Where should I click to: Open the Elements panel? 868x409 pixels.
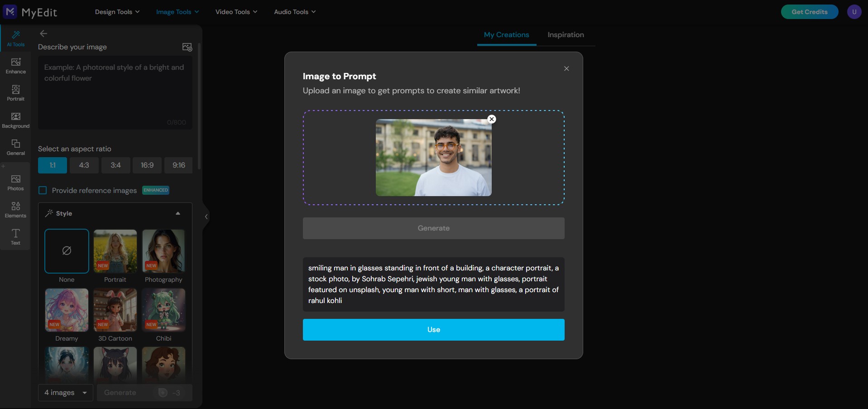pos(15,210)
